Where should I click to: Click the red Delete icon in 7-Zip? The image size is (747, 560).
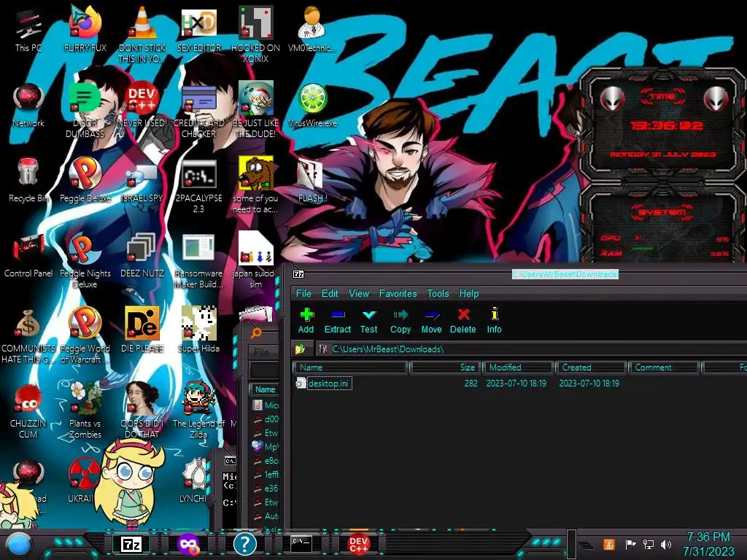[463, 321]
